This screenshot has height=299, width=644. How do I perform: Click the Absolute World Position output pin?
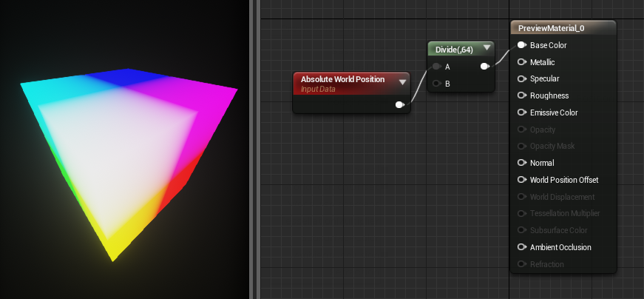pyautogui.click(x=399, y=105)
